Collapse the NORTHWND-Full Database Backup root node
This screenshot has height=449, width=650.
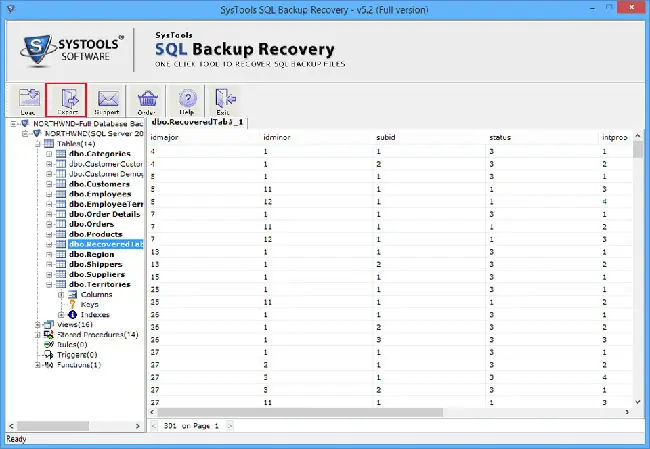click(x=14, y=124)
